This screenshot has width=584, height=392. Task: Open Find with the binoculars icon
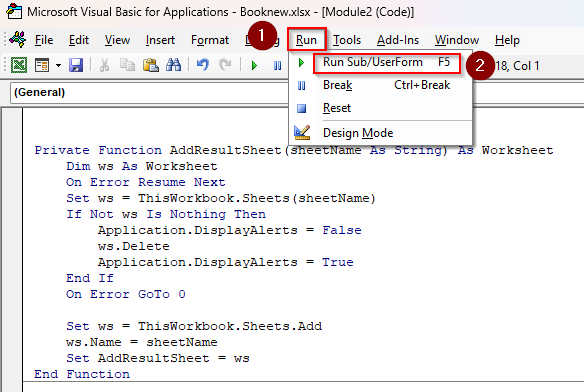click(174, 66)
